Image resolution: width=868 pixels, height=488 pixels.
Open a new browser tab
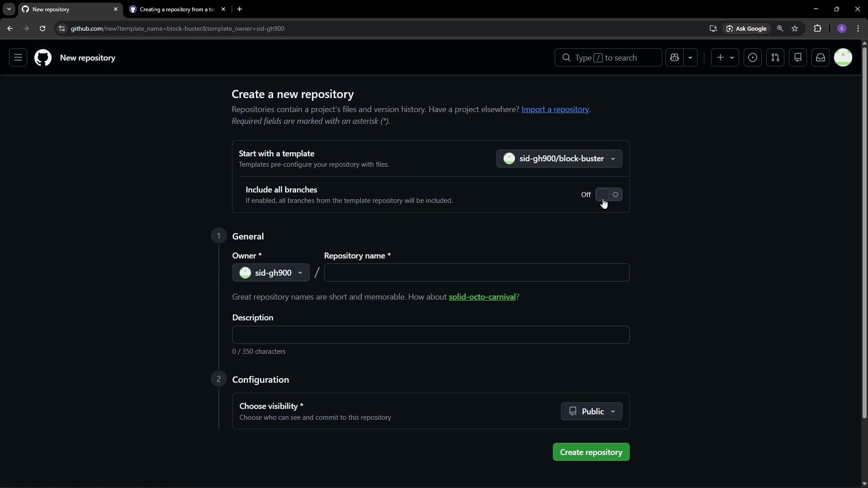point(240,9)
